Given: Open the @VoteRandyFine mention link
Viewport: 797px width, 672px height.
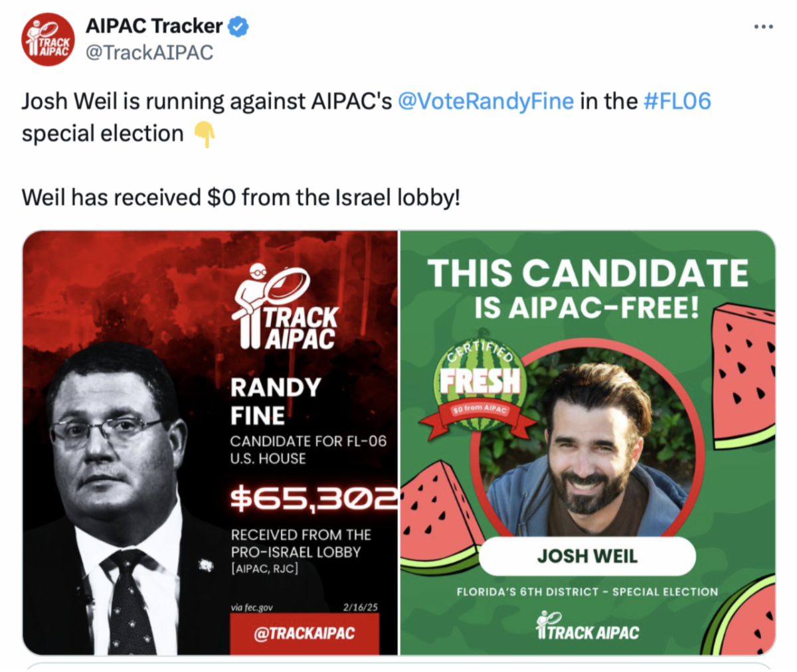Looking at the screenshot, I should (486, 101).
